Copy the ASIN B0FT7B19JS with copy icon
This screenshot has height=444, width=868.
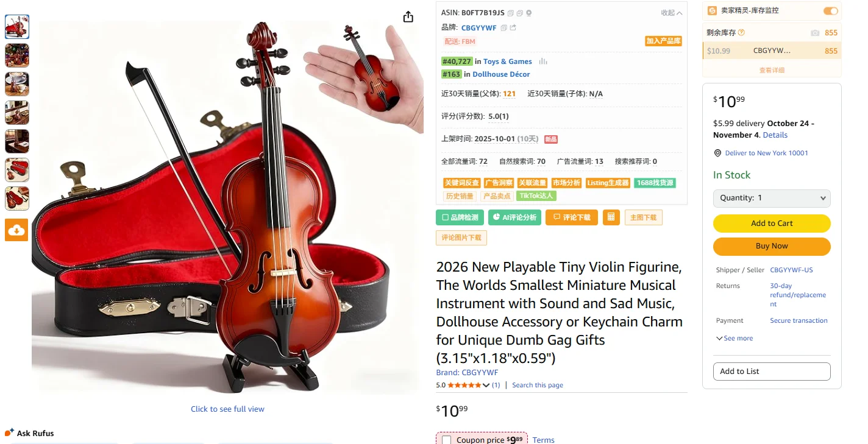coord(511,13)
